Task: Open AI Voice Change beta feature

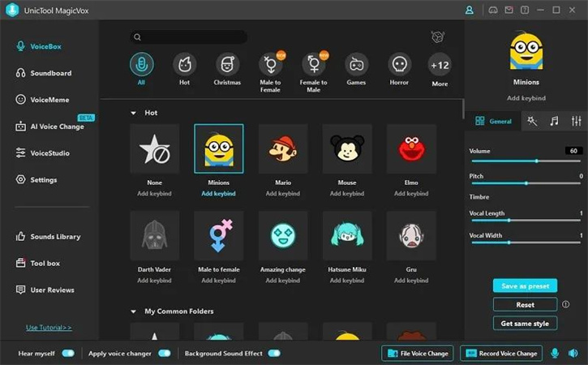Action: tap(49, 127)
